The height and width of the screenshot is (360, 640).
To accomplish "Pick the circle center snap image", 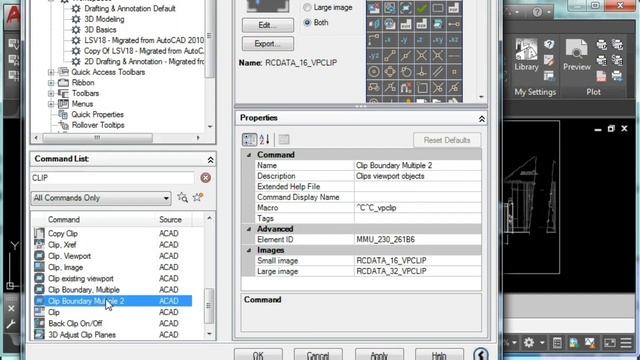I will (373, 71).
